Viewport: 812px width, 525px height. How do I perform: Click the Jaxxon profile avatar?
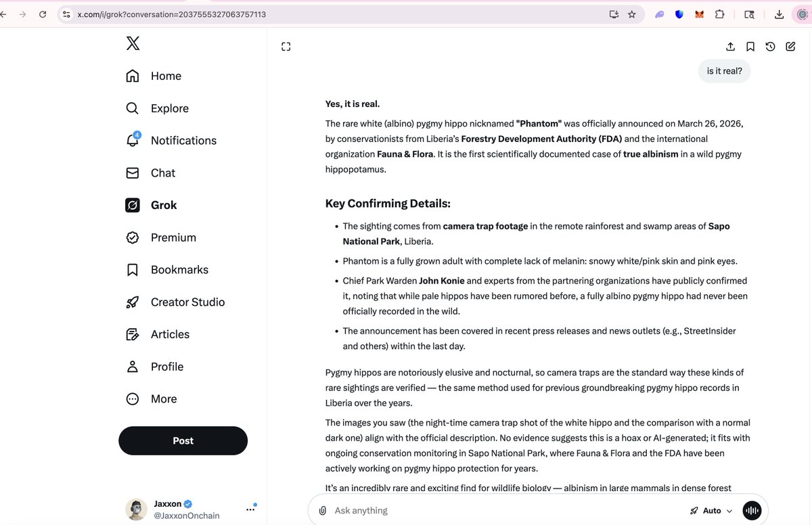pos(137,509)
